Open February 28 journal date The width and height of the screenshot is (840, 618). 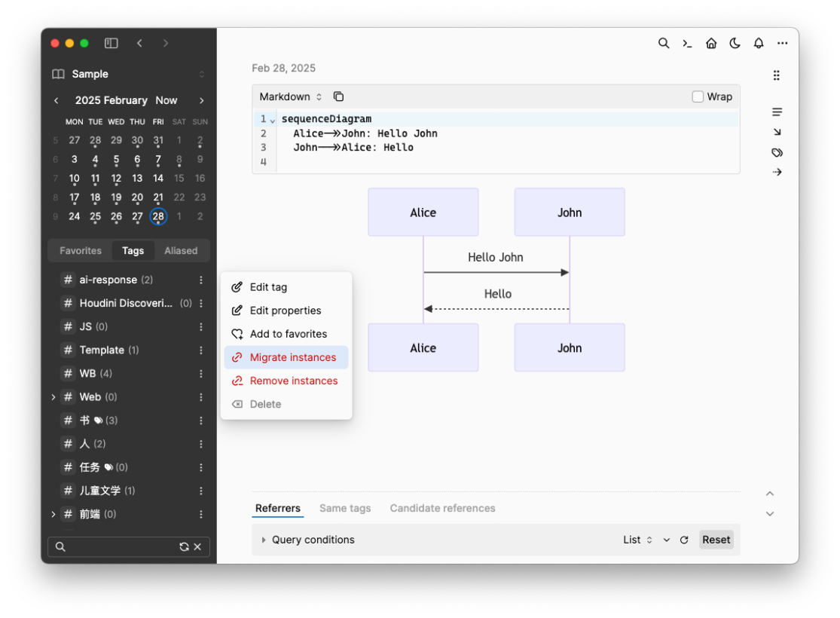pyautogui.click(x=158, y=216)
